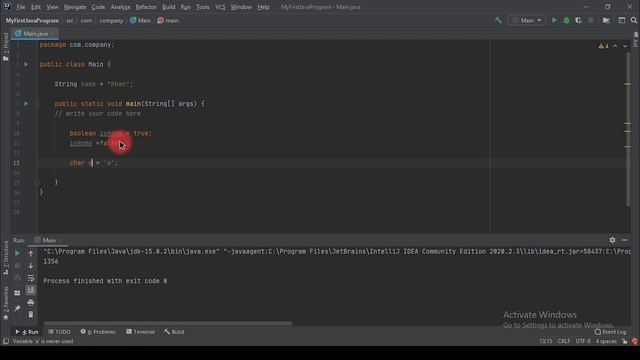The image size is (640, 360).
Task: Open the Code menu
Action: point(98,7)
